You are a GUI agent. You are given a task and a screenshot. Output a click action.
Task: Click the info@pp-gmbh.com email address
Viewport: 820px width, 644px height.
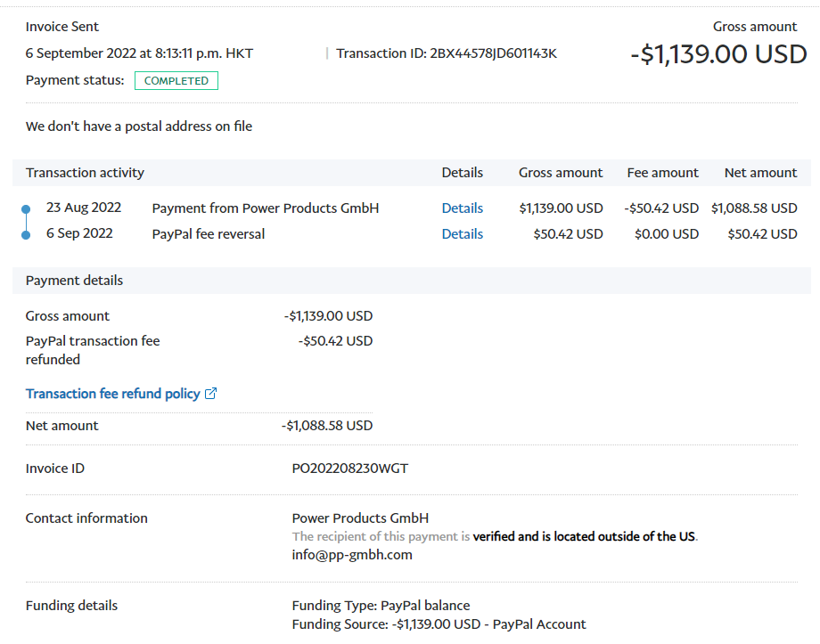coord(352,555)
